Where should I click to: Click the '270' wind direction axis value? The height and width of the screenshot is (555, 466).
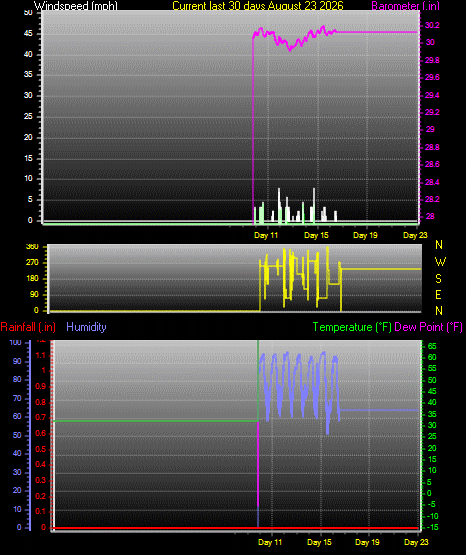point(32,263)
